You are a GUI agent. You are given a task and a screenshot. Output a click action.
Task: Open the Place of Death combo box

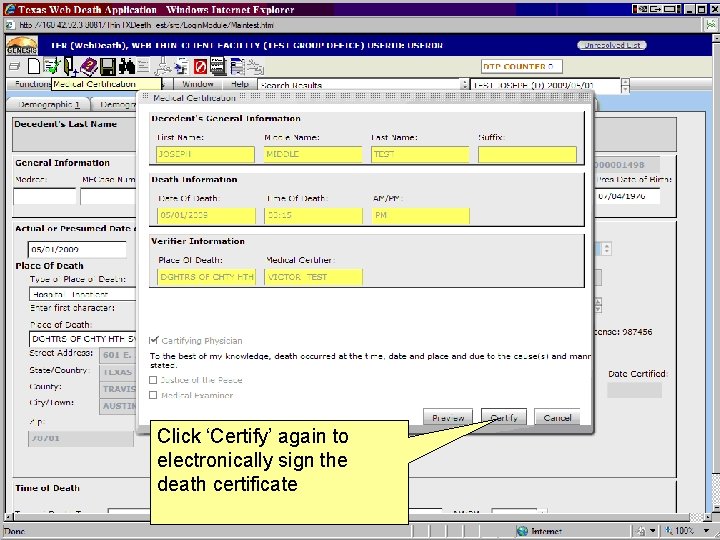coord(83,338)
